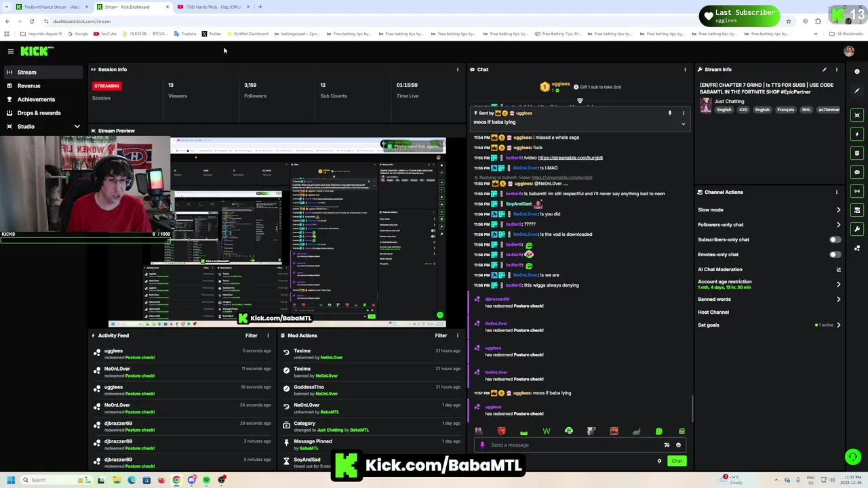Screen dimensions: 868x488
Task: Open Drops & rewards in sidebar
Action: [44, 113]
